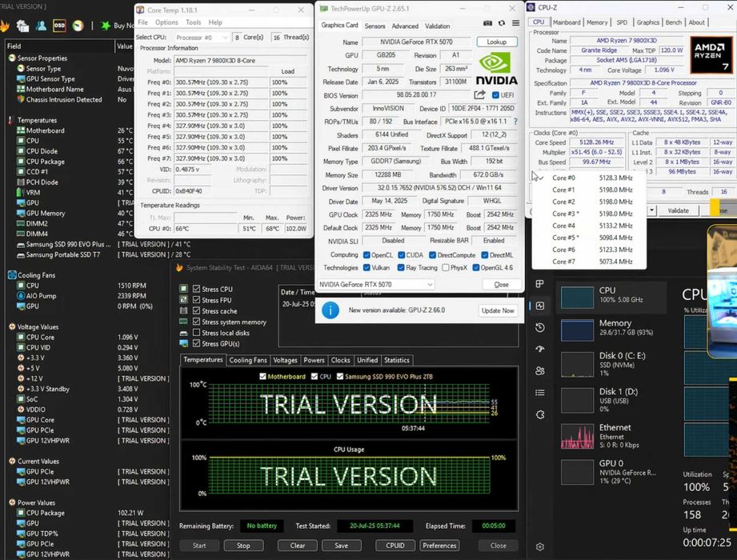Viewport: 737px width, 560px height.
Task: Toggle Stress CPU checkbox
Action: pyautogui.click(x=197, y=289)
